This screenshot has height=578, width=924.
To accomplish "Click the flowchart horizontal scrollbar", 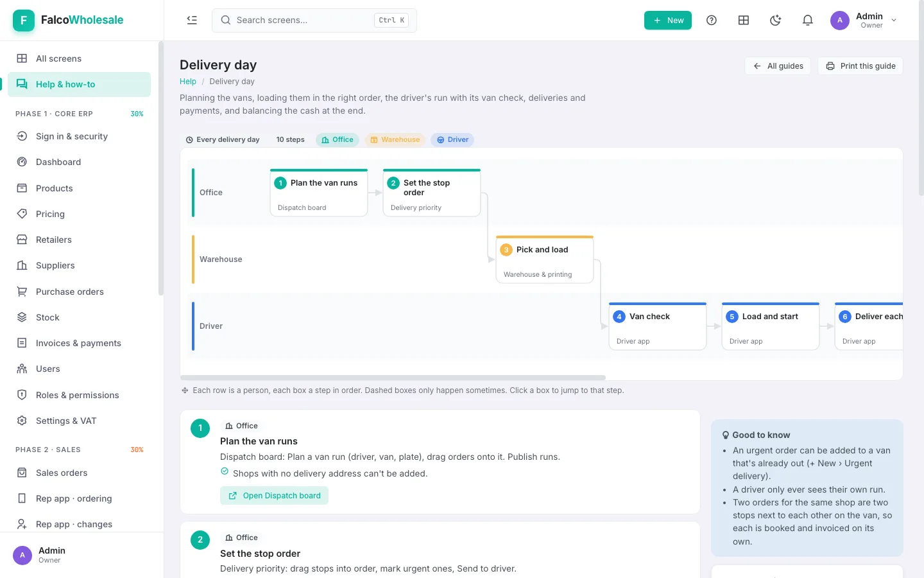I will (393, 378).
